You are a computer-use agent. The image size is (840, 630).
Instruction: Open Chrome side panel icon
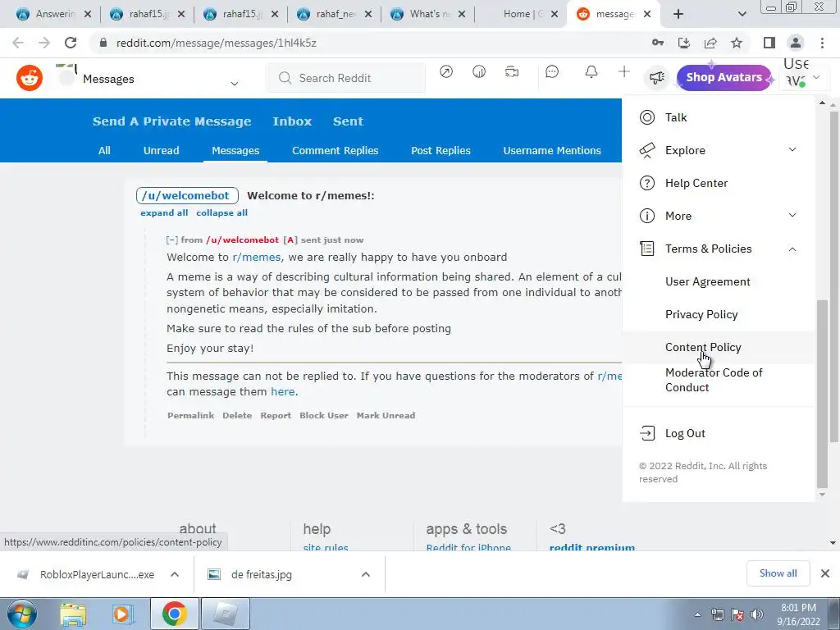769,43
